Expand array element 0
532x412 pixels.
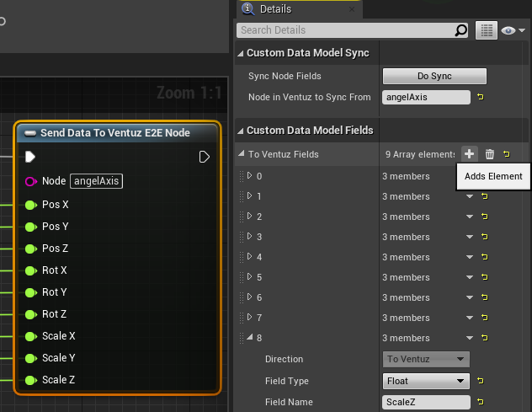pyautogui.click(x=249, y=176)
